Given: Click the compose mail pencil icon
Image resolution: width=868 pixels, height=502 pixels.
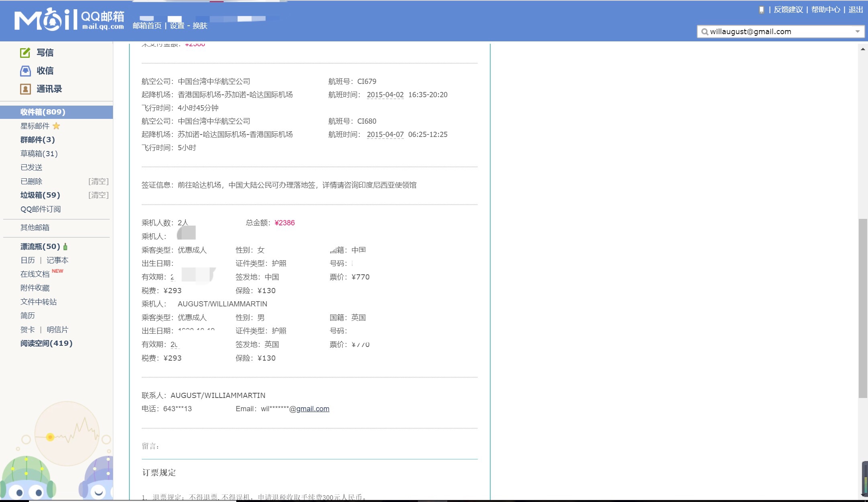Looking at the screenshot, I should 25,53.
